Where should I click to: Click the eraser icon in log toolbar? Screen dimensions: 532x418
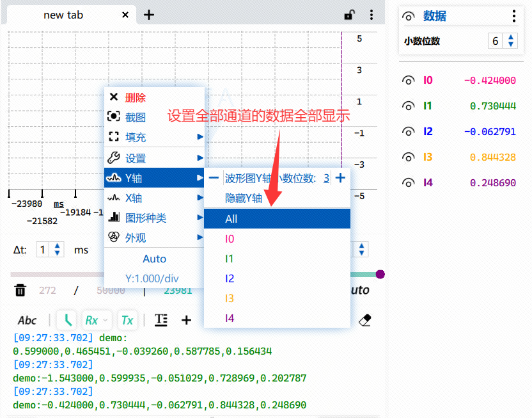(x=365, y=320)
